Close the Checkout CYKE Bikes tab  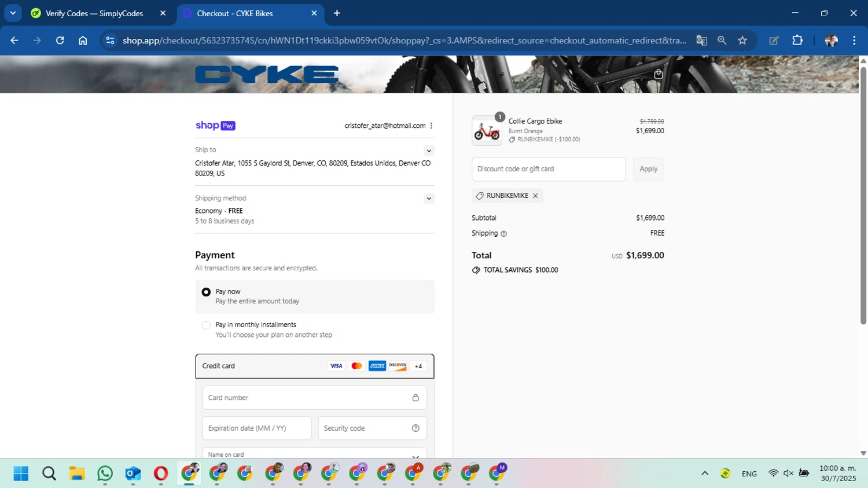pos(314,13)
